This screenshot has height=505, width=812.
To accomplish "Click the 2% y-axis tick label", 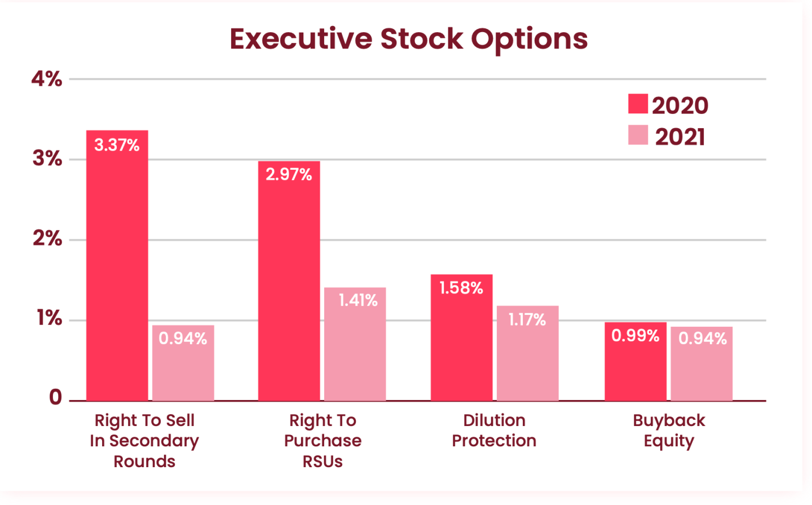I will (47, 239).
